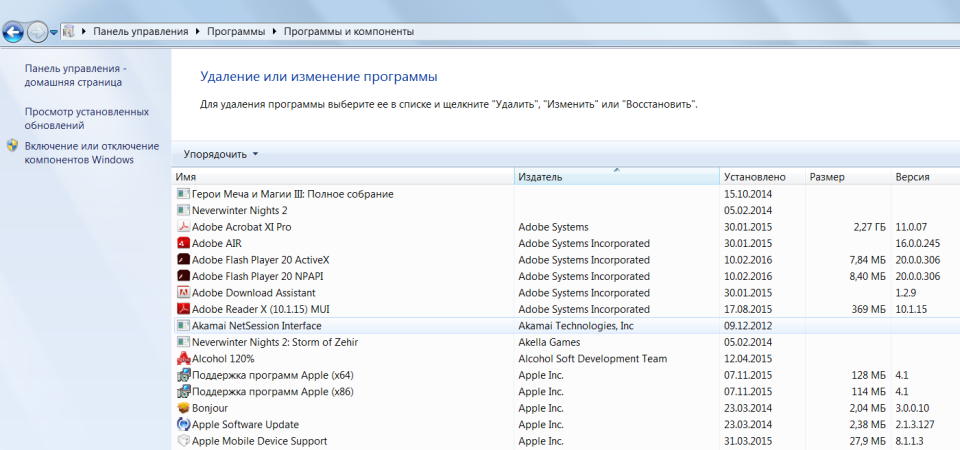This screenshot has height=450, width=960.
Task: Click the Adobe Systems publisher for Acrobat
Action: click(553, 227)
